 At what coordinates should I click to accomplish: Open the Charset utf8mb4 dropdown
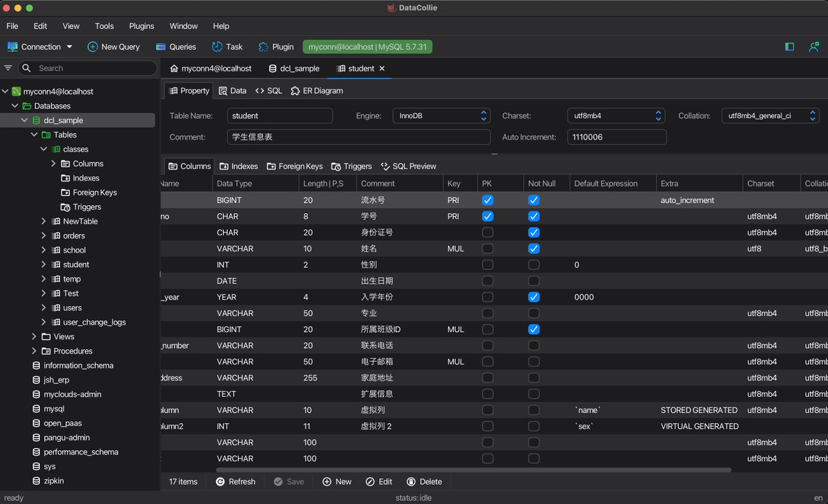[x=616, y=115]
